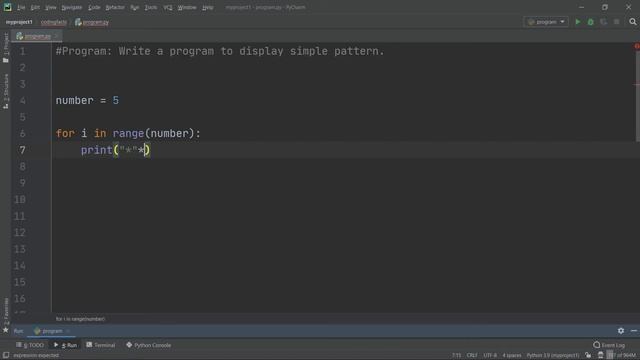The width and height of the screenshot is (640, 360).
Task: Open the Terminal tool window button
Action: [101, 345]
